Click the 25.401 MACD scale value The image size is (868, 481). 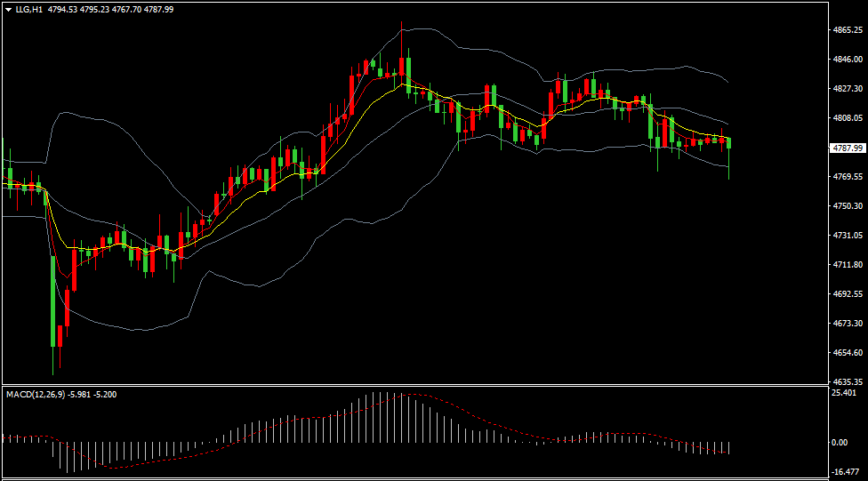tap(843, 393)
